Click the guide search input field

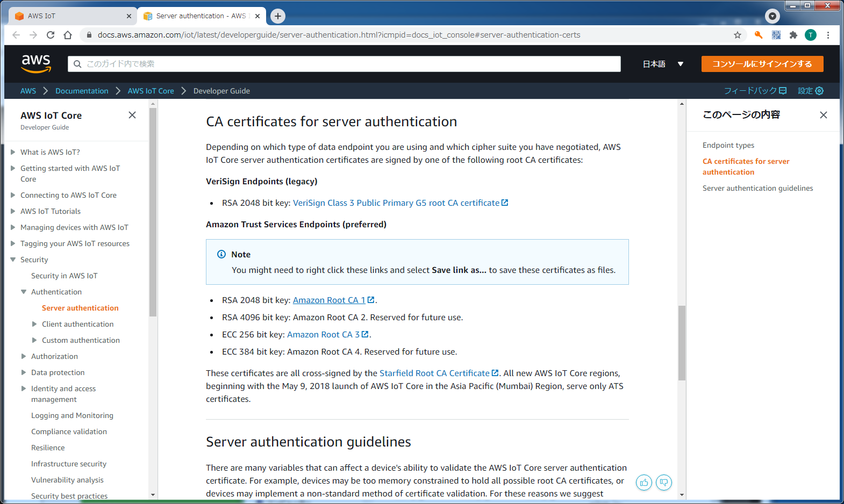344,64
